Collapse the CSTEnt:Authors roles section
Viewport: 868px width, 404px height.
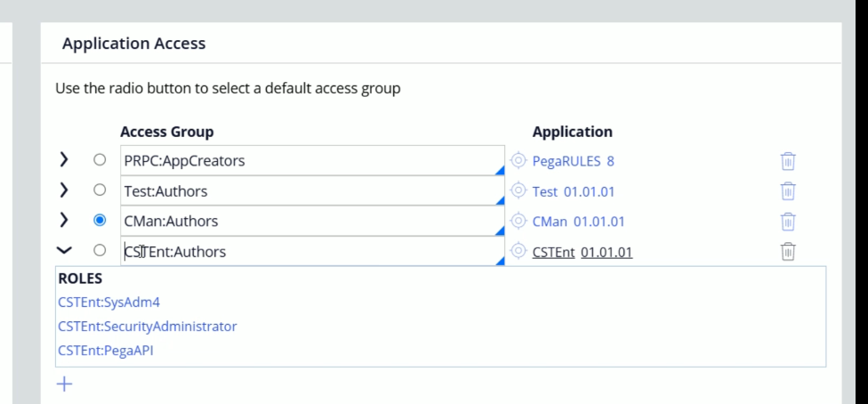[64, 250]
